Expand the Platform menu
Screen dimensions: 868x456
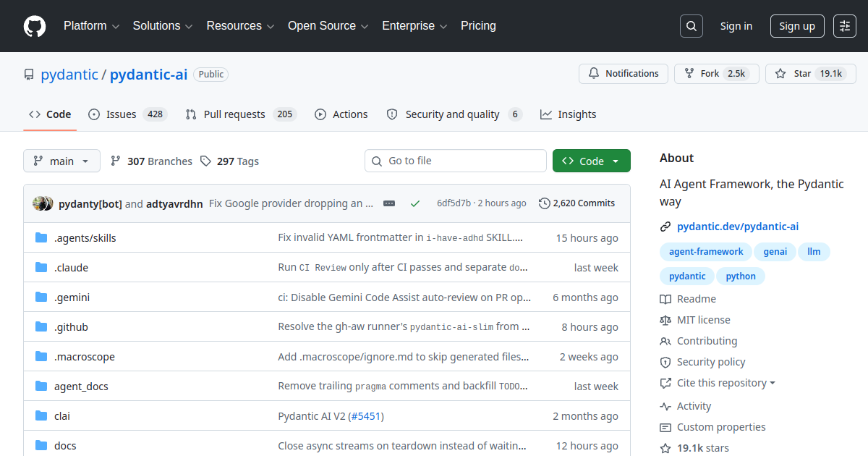(91, 26)
